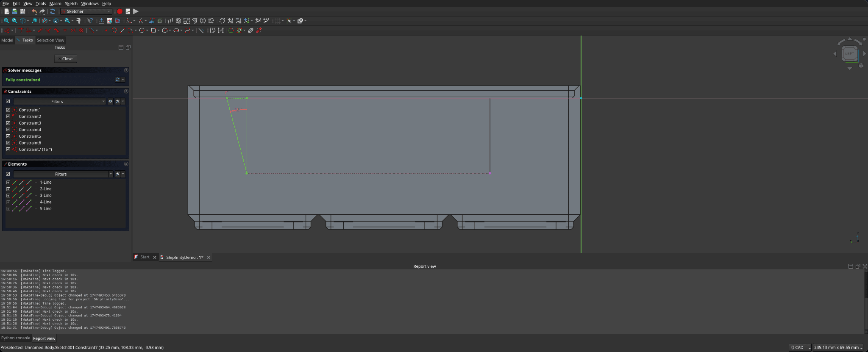The image size is (868, 352).
Task: Switch to the Start document tab
Action: 145,257
